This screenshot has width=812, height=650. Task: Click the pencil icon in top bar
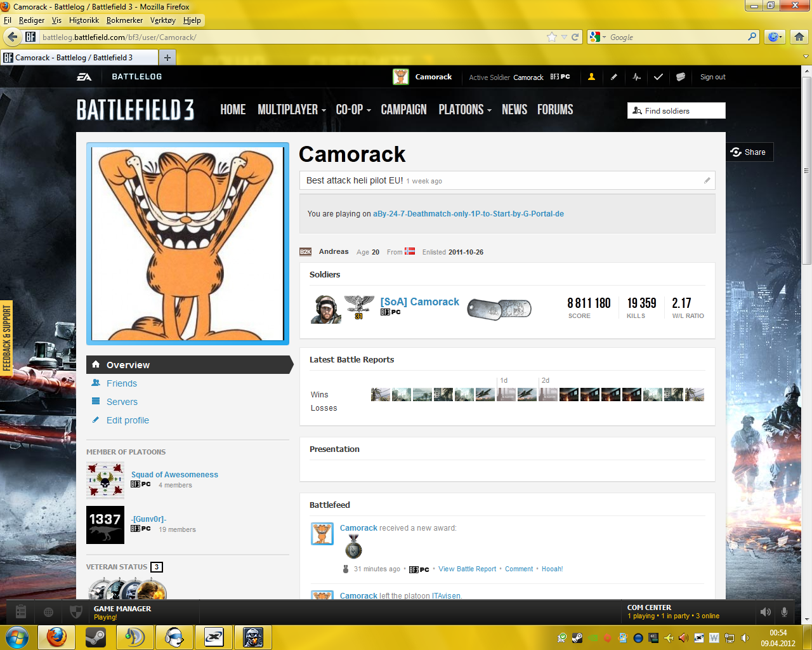coord(613,77)
